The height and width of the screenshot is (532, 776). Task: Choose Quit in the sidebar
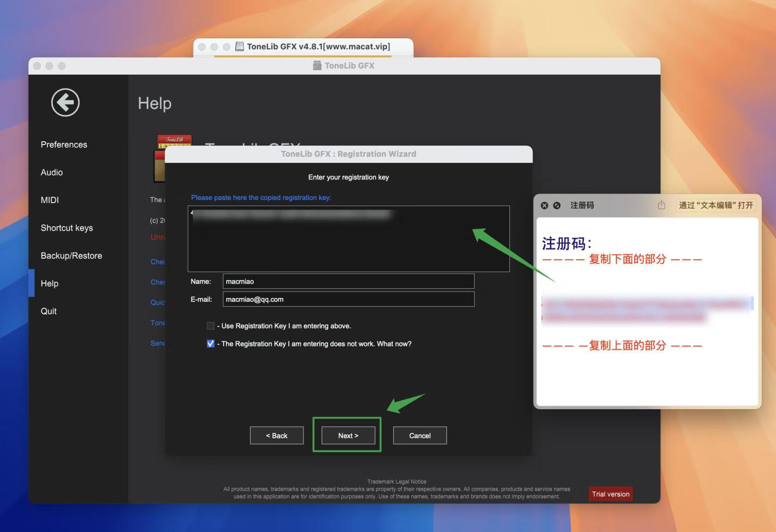pyautogui.click(x=48, y=311)
